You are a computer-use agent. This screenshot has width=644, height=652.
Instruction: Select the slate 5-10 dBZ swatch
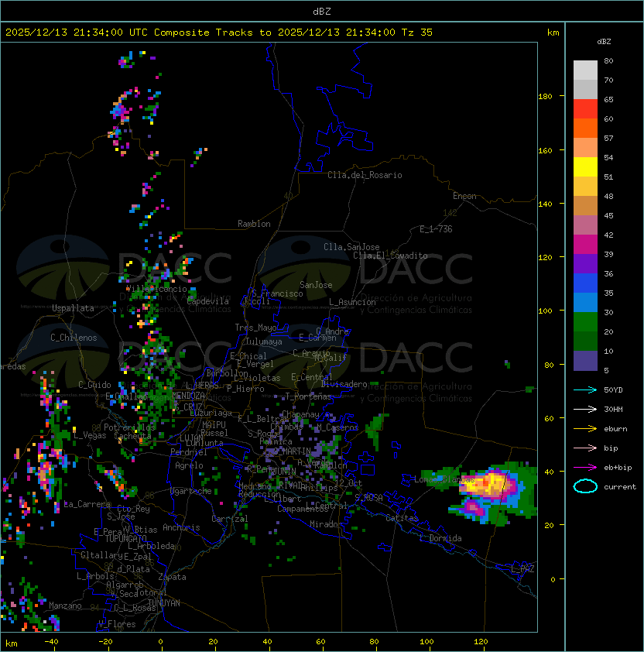pos(585,361)
